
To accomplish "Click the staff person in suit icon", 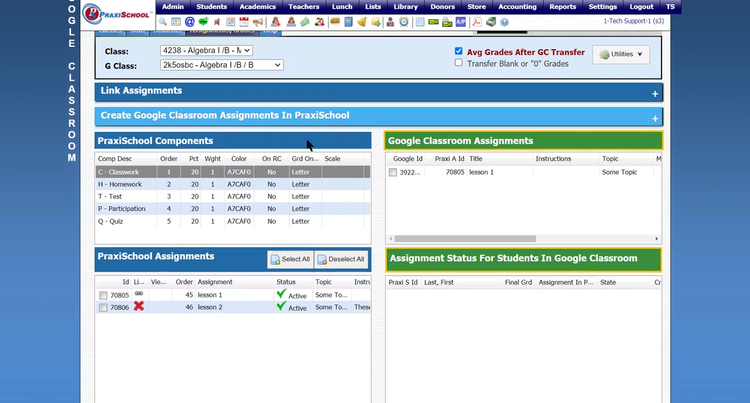I will tap(390, 22).
